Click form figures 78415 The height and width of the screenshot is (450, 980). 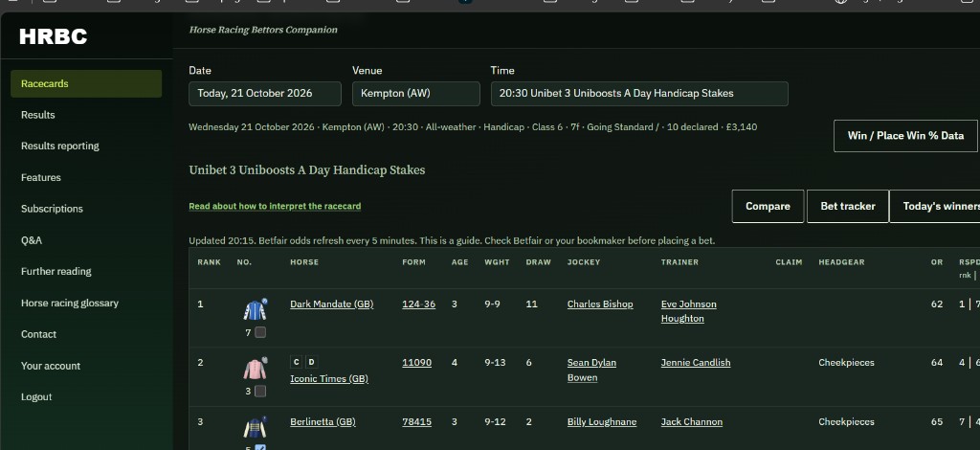tap(417, 422)
